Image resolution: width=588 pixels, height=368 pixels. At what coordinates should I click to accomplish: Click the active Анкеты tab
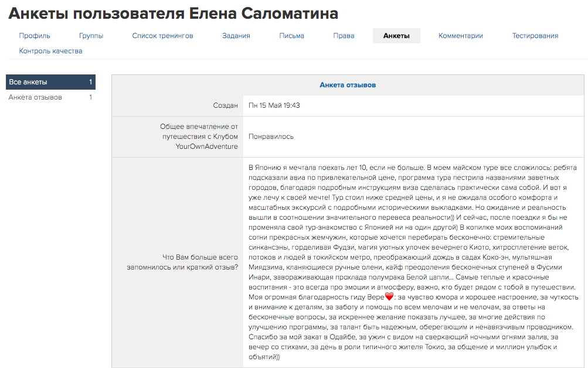tap(396, 36)
